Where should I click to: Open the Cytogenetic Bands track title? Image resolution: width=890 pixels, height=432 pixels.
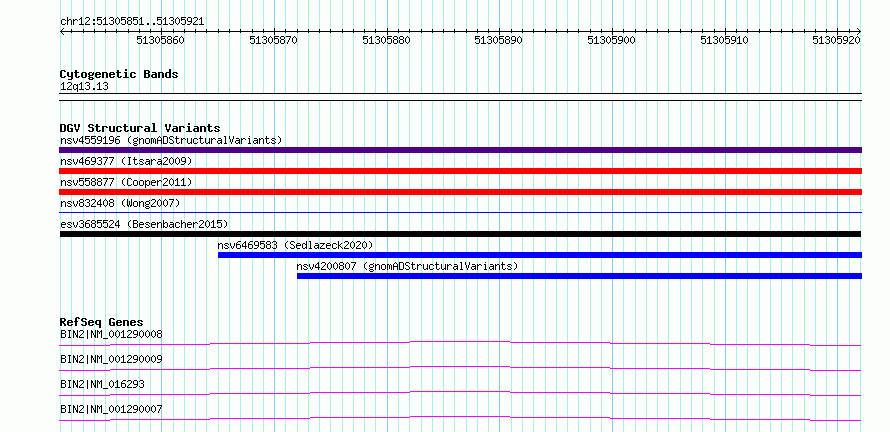119,74
